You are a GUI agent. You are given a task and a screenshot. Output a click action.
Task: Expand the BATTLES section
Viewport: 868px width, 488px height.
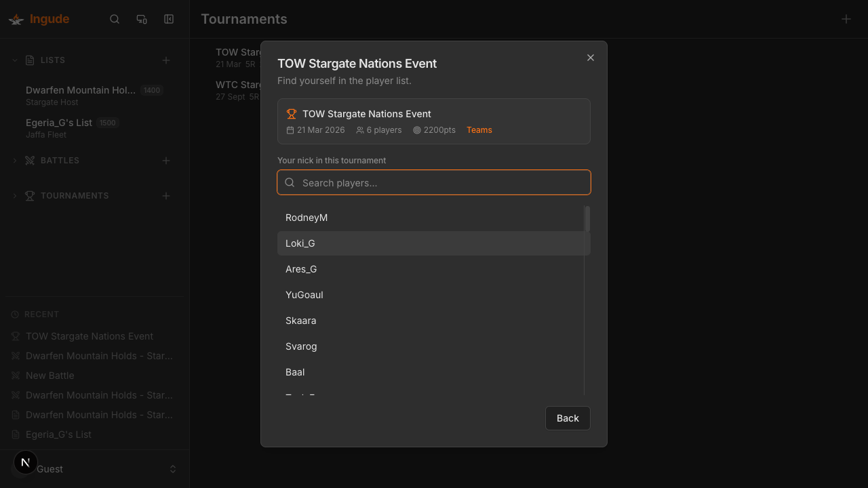[14, 161]
